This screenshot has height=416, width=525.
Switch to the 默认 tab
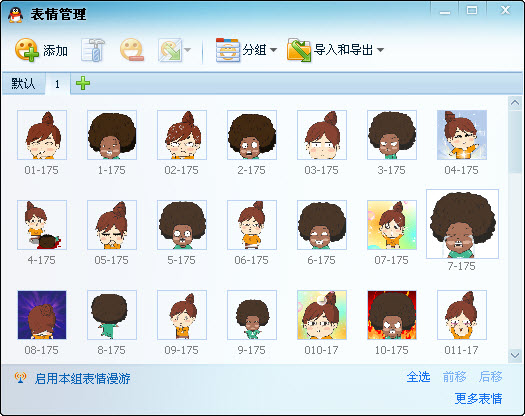[x=23, y=83]
